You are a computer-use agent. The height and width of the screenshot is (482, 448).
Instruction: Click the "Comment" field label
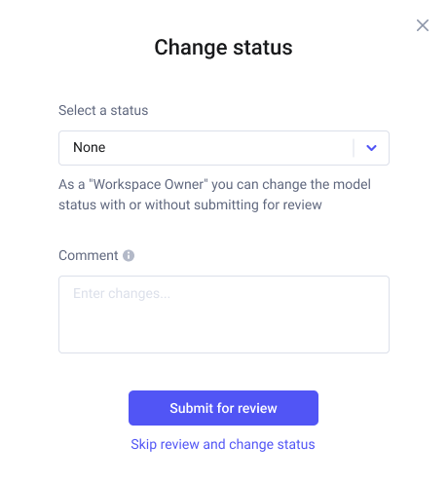pyautogui.click(x=89, y=255)
